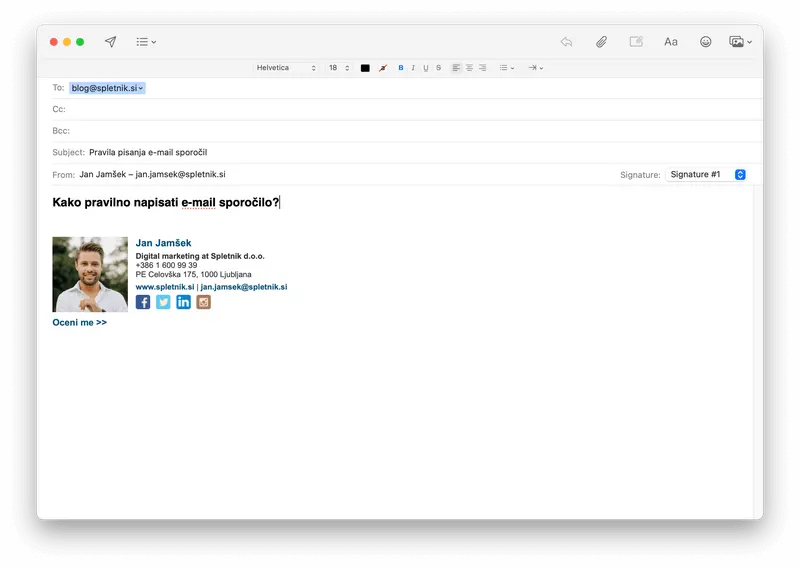Click the Facebook icon in signature
Viewport: 800px width, 568px height.
pos(143,302)
